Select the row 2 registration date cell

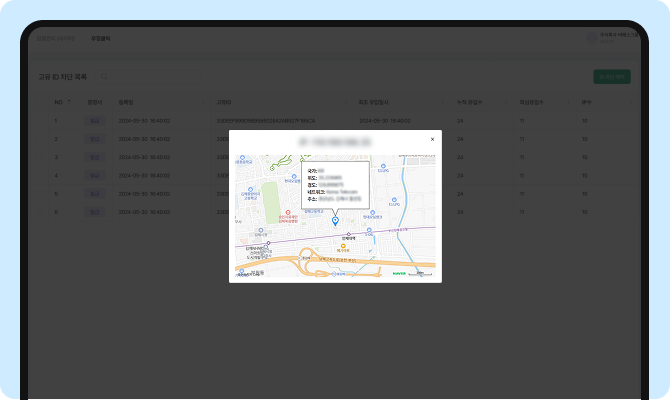[144, 139]
